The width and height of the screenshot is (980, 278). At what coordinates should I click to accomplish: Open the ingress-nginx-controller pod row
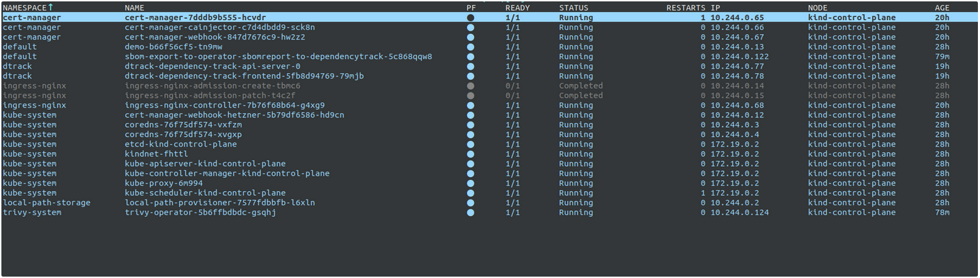point(224,105)
